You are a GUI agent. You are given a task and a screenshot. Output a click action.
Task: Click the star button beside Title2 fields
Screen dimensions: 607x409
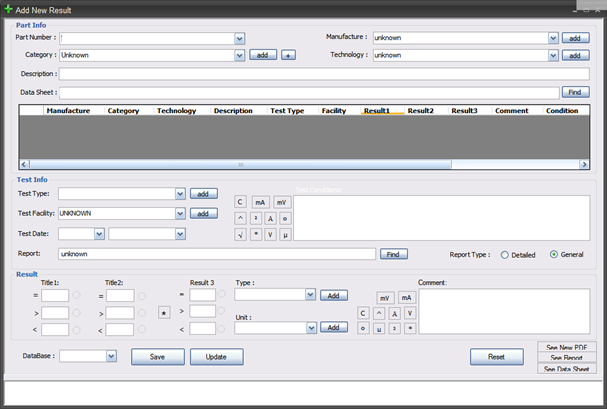[x=164, y=313]
